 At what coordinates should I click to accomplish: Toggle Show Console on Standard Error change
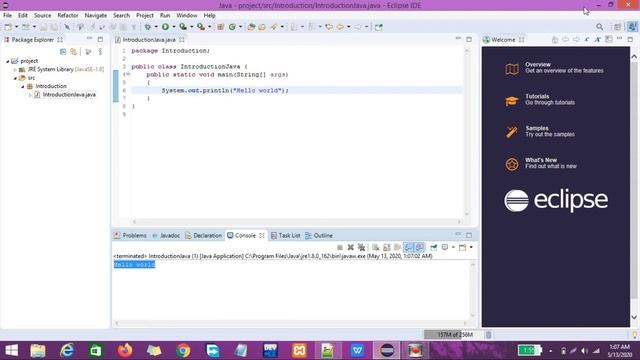pos(419,247)
